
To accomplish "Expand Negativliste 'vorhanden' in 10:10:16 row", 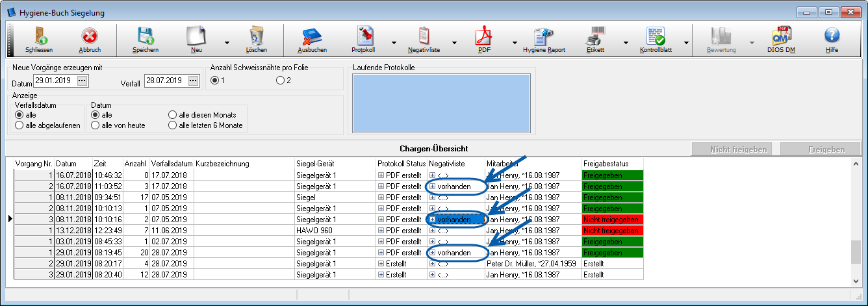I will (x=432, y=220).
